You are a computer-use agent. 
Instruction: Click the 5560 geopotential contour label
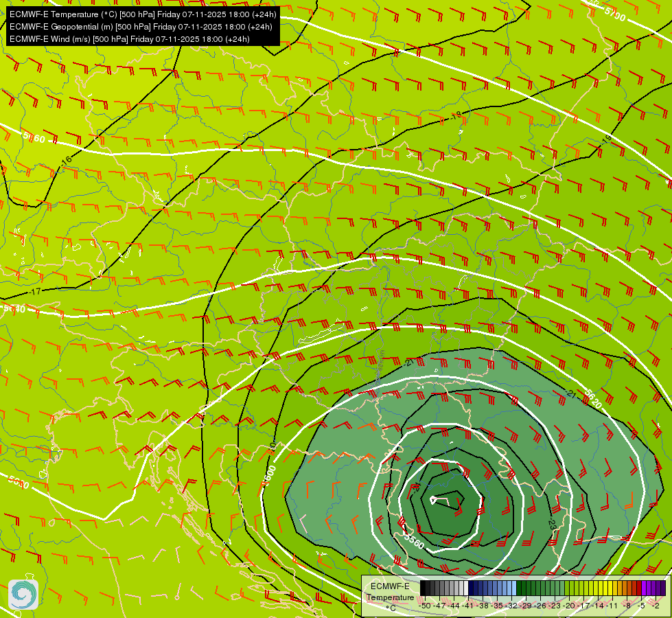tap(414, 541)
